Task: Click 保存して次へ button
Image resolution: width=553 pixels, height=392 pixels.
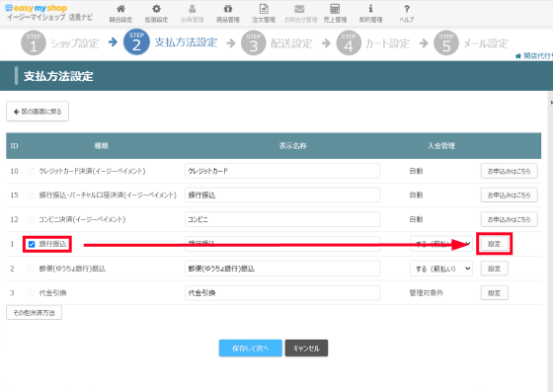Action: (x=251, y=349)
